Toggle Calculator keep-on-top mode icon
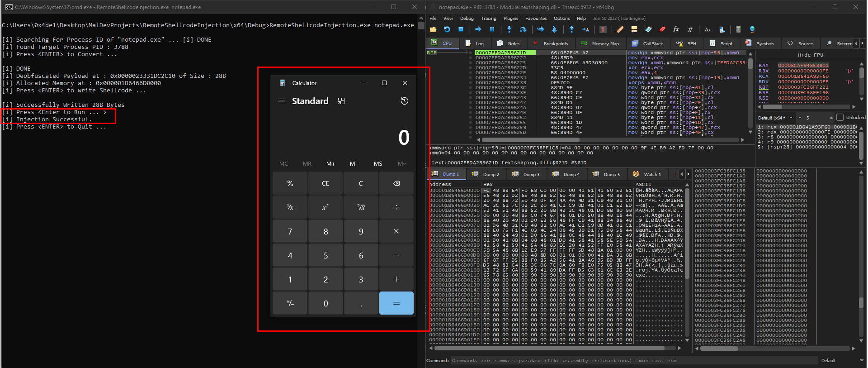Screen dimensions: 868x368 pos(341,101)
